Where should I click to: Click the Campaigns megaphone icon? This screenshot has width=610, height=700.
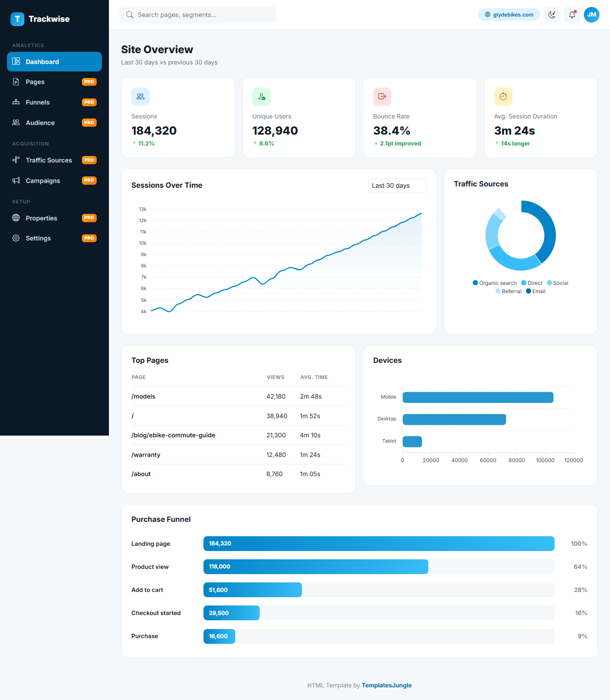tap(16, 180)
